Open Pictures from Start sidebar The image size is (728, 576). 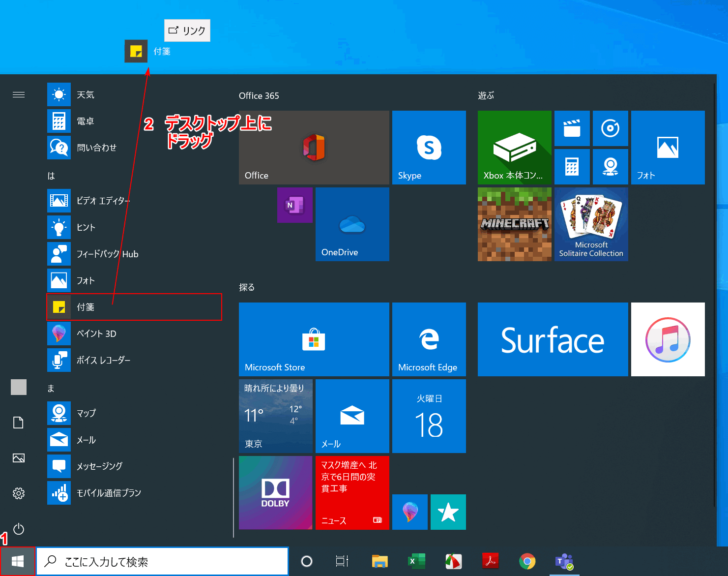19,458
